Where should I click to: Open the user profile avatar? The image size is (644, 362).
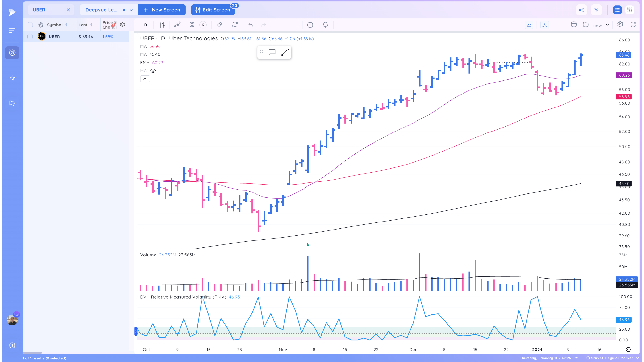coord(12,320)
